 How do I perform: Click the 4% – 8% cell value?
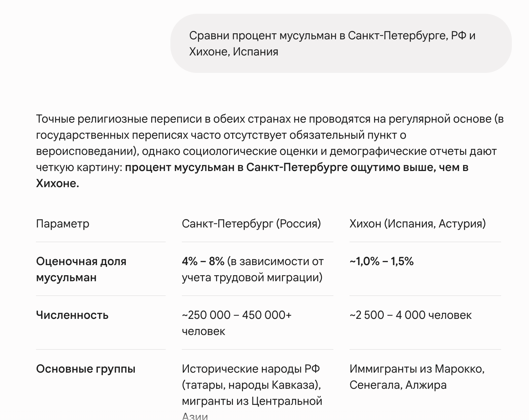203,261
